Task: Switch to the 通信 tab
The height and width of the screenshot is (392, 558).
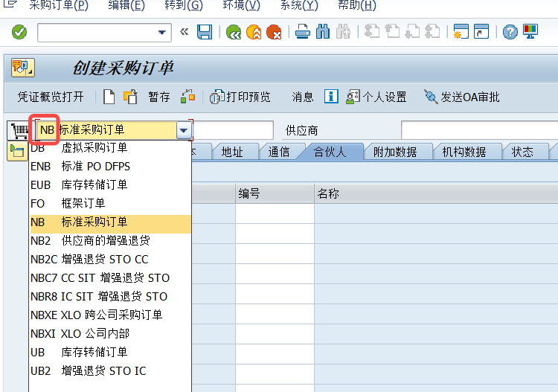Action: (x=279, y=152)
